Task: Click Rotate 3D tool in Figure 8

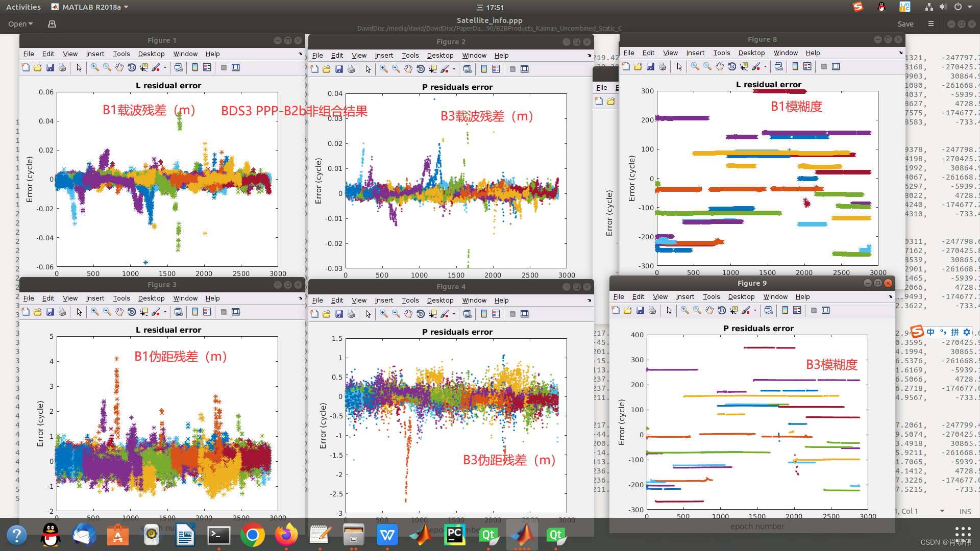Action: [x=732, y=66]
